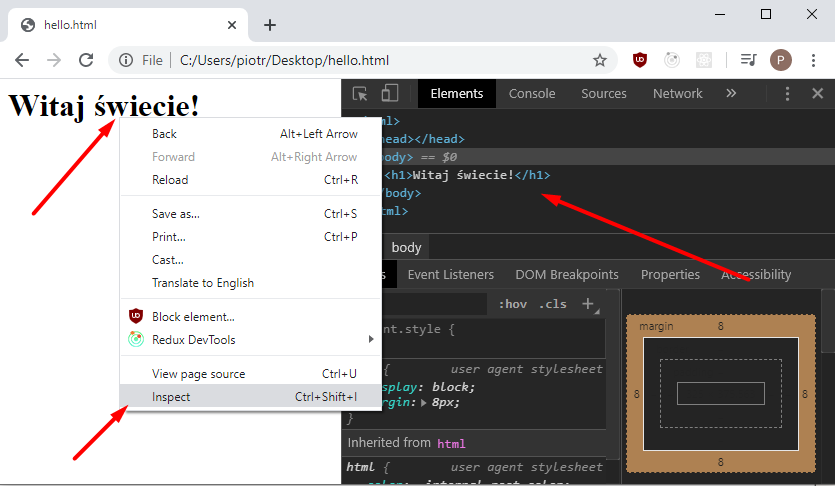The height and width of the screenshot is (486, 835).
Task: Click the margin region in the box model
Action: 721,326
